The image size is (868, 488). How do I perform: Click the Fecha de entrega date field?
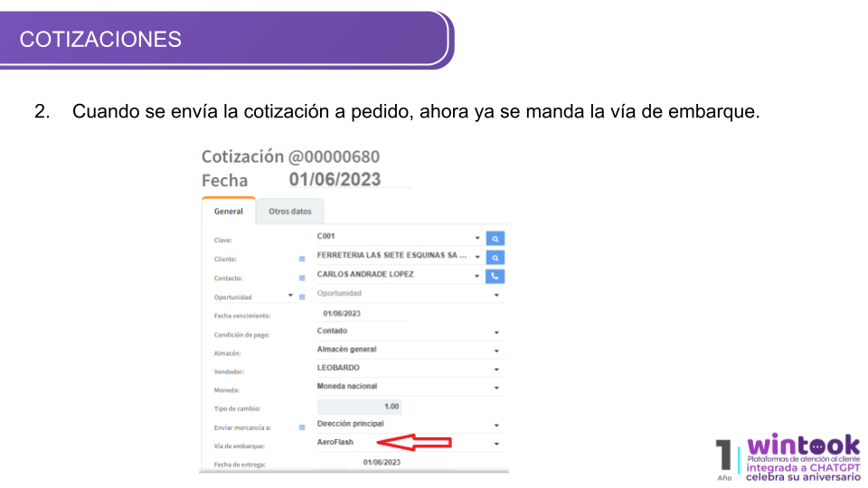tap(382, 462)
